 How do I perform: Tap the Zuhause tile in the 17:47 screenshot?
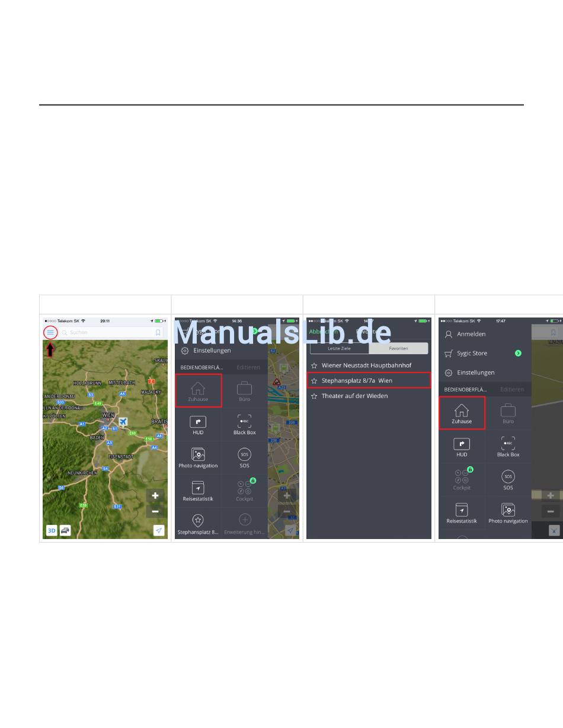click(462, 413)
